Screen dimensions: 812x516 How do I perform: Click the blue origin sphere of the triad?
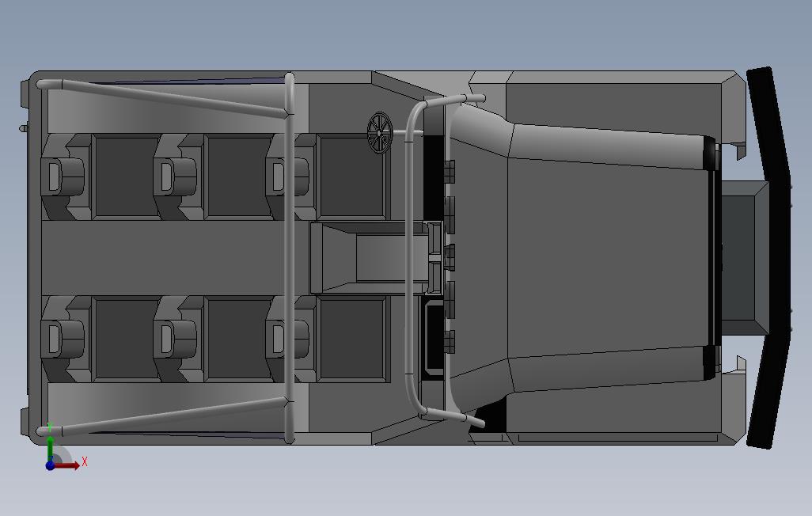click(x=50, y=465)
